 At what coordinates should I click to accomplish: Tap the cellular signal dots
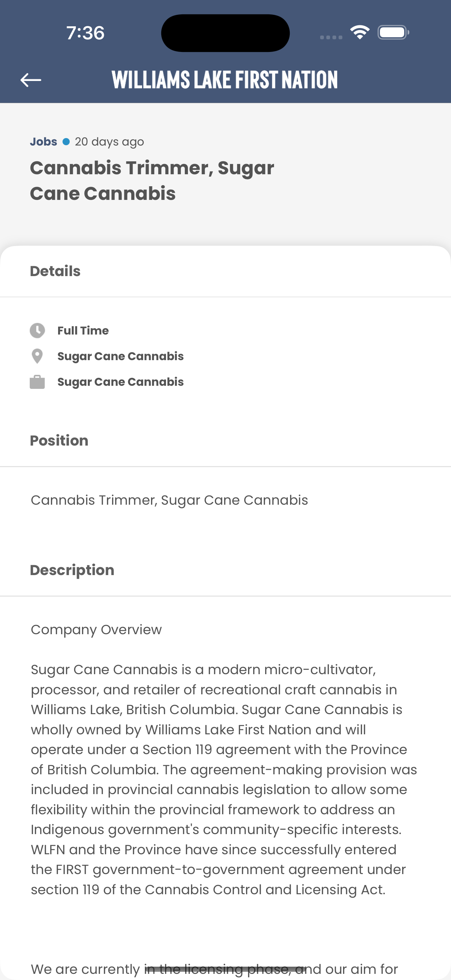[x=331, y=37]
